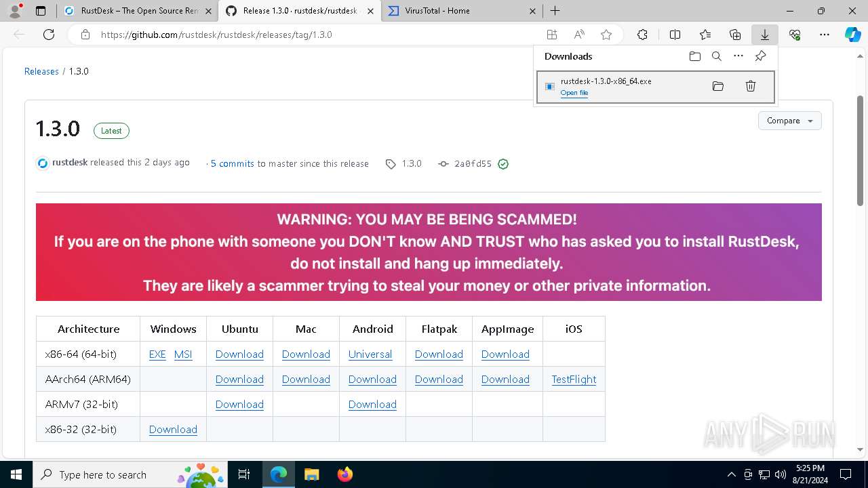Click the address bar URL

pyautogui.click(x=216, y=35)
